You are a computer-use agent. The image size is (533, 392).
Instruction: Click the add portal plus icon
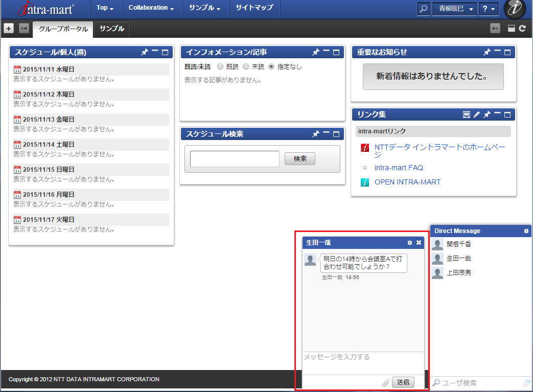(9, 29)
